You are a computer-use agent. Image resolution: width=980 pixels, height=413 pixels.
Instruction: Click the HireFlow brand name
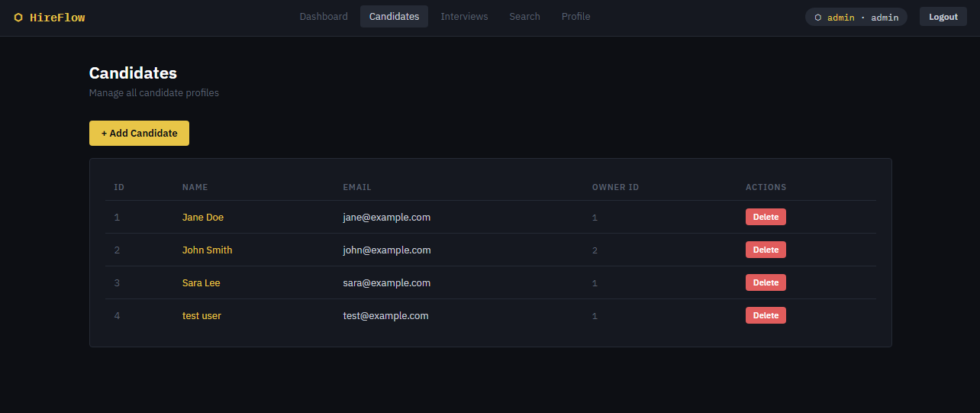coord(57,18)
